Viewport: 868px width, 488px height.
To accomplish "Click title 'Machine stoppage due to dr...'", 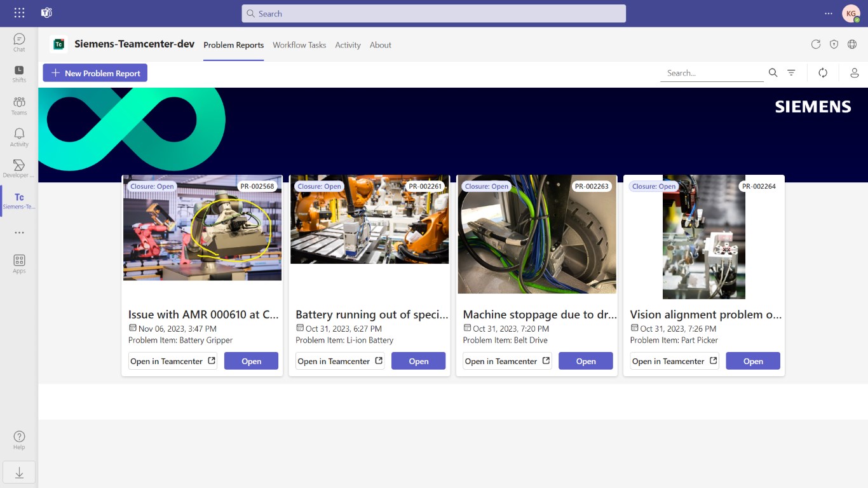I will 539,315.
